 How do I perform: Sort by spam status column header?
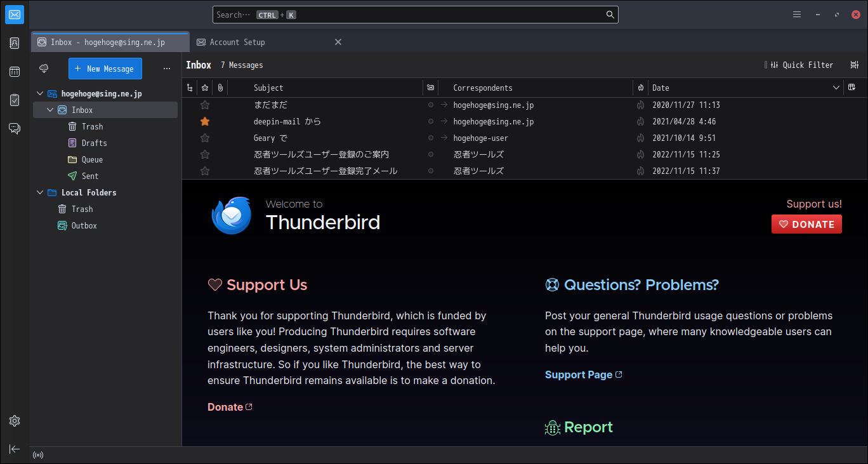point(641,88)
